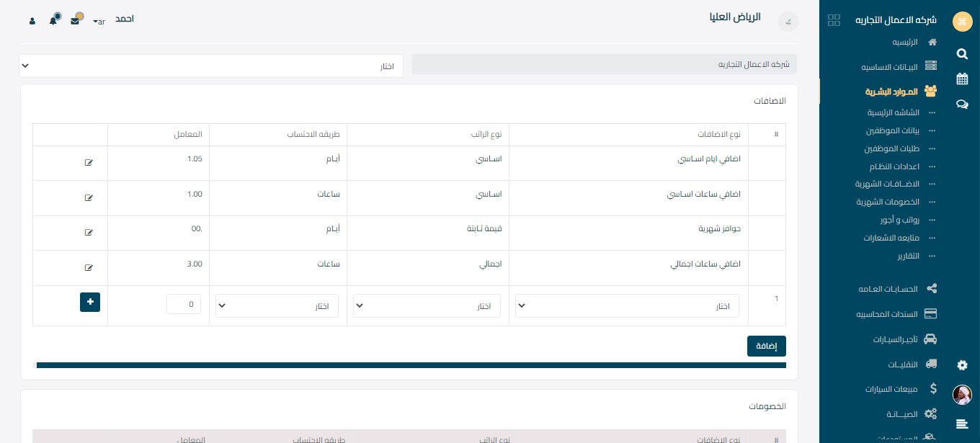Open the نوع الراتب dropdown in the new row
980x443 pixels.
427,306
